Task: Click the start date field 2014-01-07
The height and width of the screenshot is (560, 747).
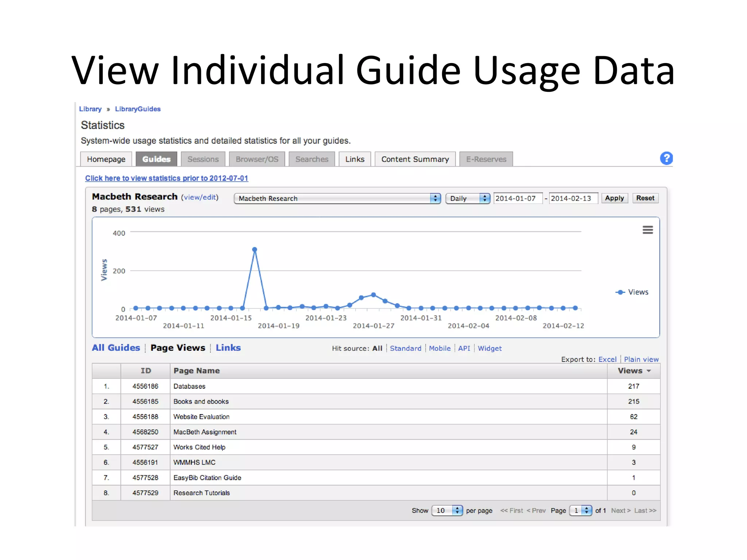Action: 517,198
